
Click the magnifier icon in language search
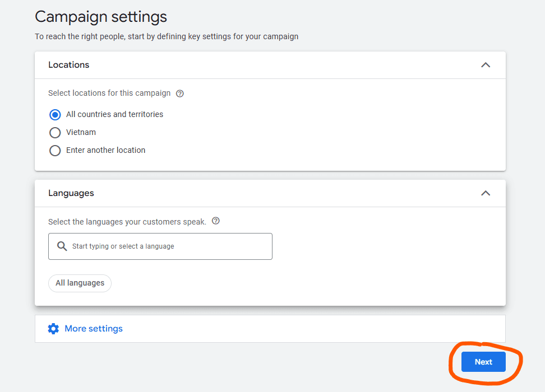62,246
